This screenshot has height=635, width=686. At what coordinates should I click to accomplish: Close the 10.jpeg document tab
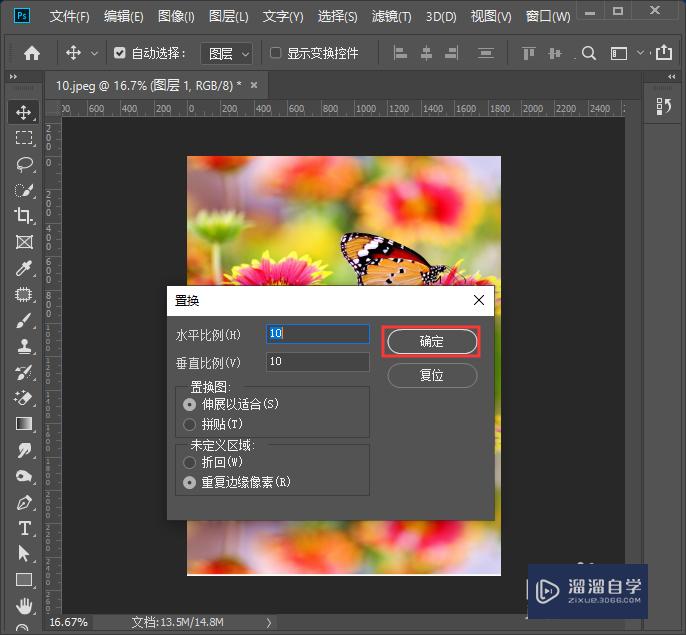pos(254,85)
